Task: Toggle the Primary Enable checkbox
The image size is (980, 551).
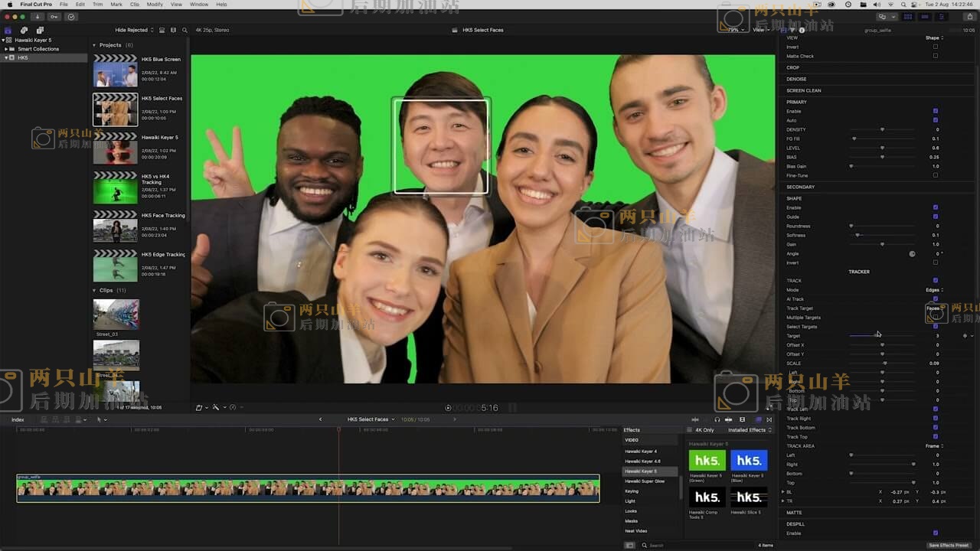Action: 935,111
